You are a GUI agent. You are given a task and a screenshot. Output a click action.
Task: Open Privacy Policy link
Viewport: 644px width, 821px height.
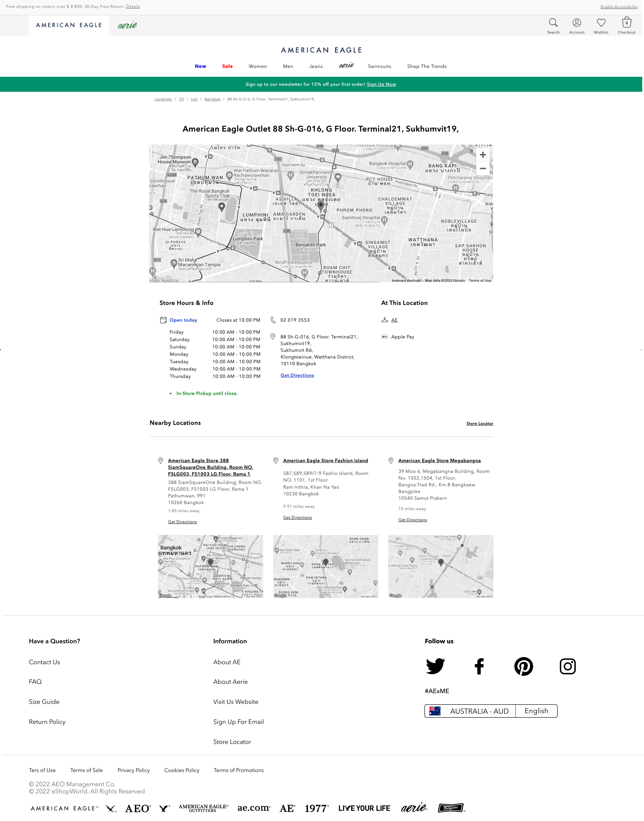coord(133,770)
